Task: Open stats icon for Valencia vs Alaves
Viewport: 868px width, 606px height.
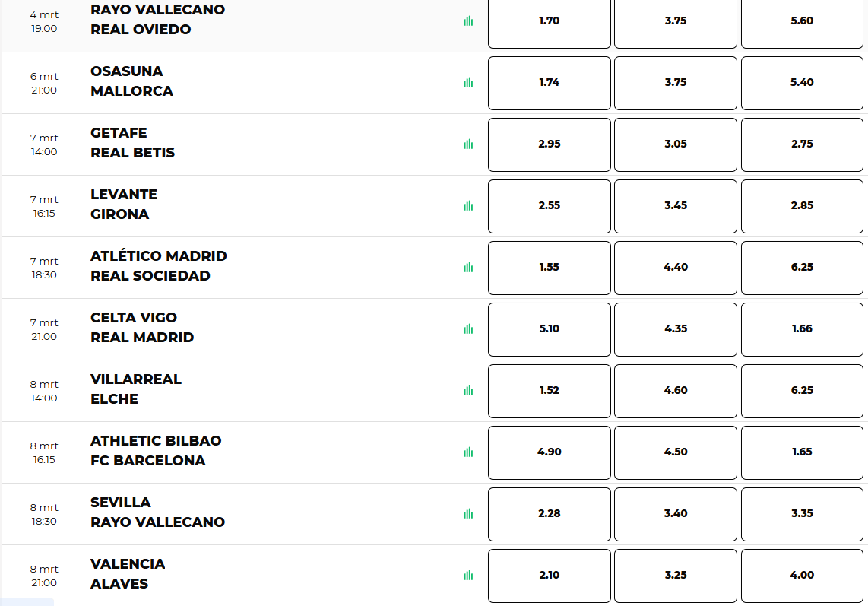Action: [468, 576]
